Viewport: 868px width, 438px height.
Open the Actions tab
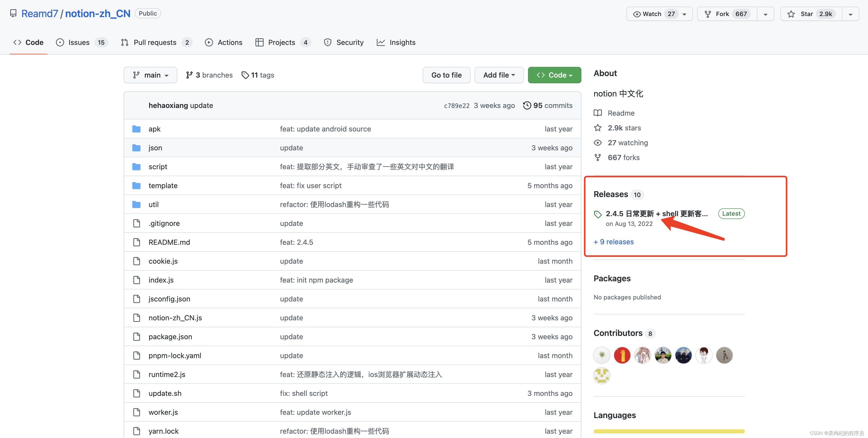224,42
